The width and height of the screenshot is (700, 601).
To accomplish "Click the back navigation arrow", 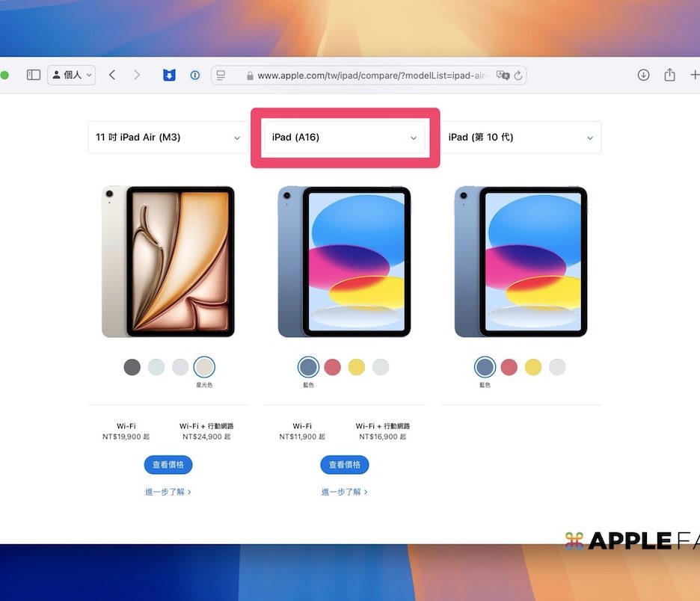I will click(x=112, y=75).
